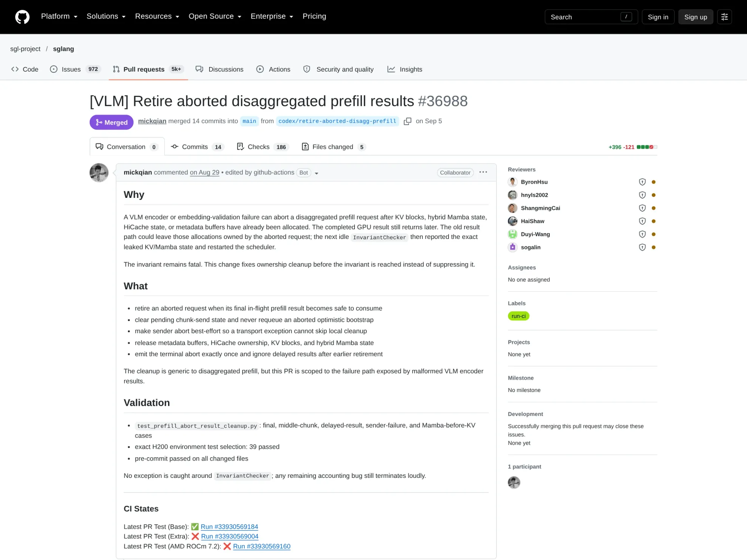Click sogalin's code owner shield icon
Image resolution: width=747 pixels, height=560 pixels.
(x=642, y=248)
